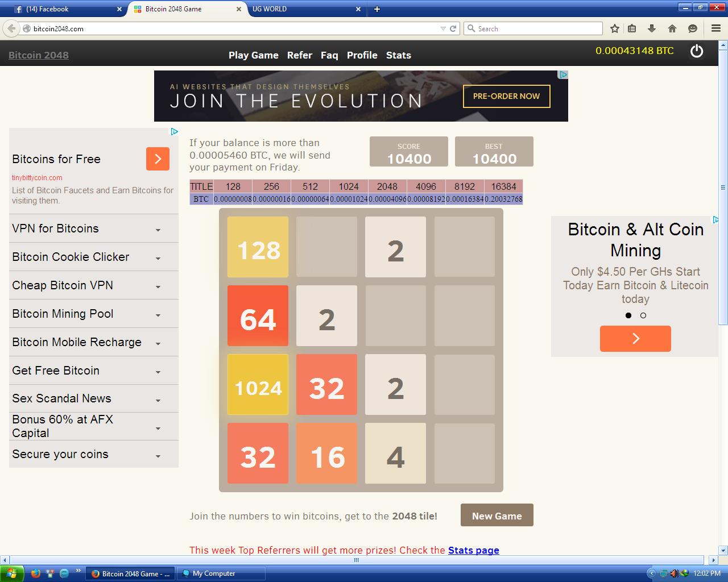This screenshot has height=582, width=728.
Task: Bookmark this page with the star icon
Action: tap(615, 28)
